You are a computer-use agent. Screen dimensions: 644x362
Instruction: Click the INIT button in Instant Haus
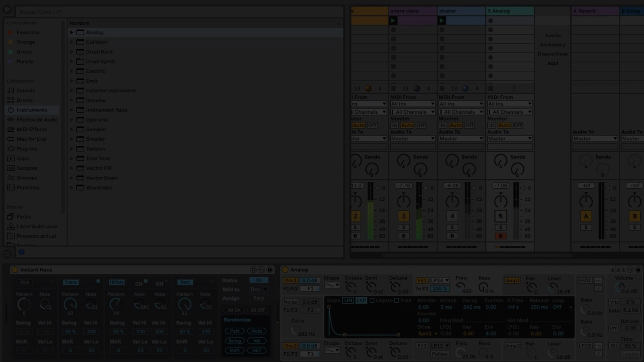257,350
